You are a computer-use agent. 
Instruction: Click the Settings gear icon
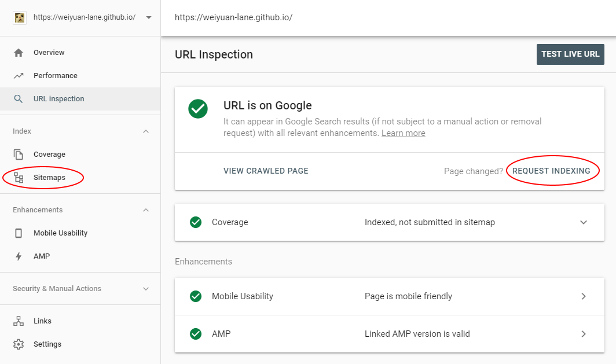tap(19, 344)
